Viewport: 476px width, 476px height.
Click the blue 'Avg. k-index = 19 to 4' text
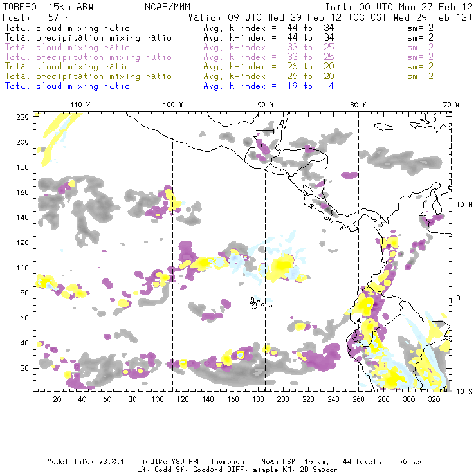[269, 86]
